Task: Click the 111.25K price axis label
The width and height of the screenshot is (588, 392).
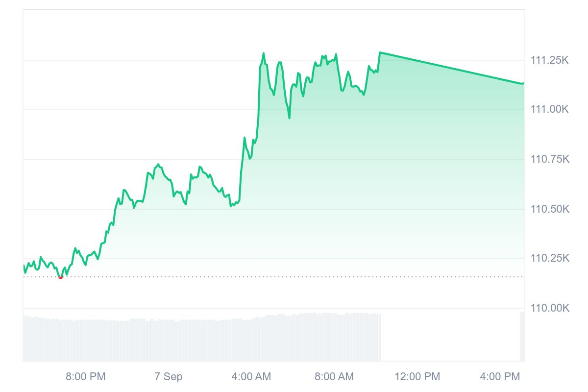Action: tap(550, 60)
